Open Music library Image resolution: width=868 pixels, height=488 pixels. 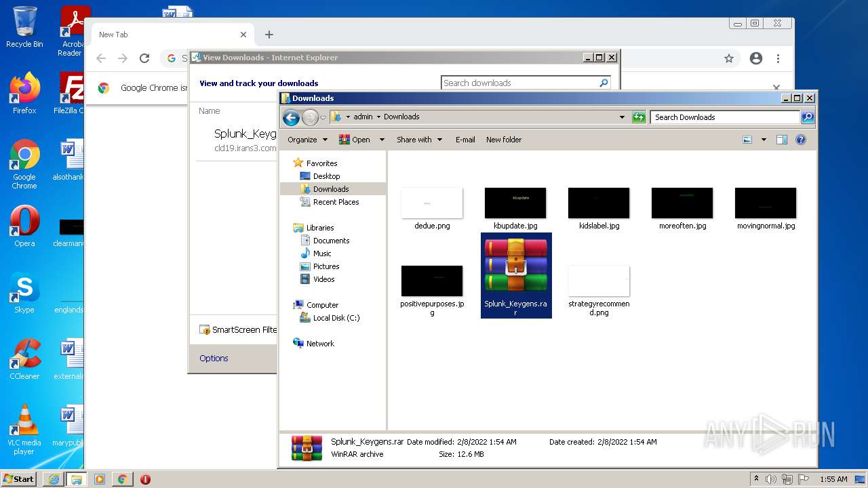click(315, 253)
